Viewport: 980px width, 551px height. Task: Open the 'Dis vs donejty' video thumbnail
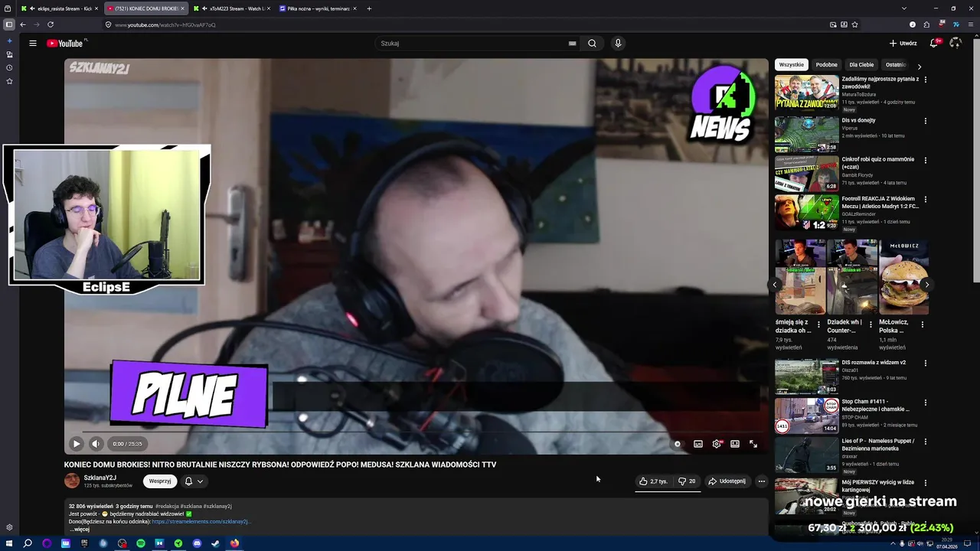tap(807, 134)
